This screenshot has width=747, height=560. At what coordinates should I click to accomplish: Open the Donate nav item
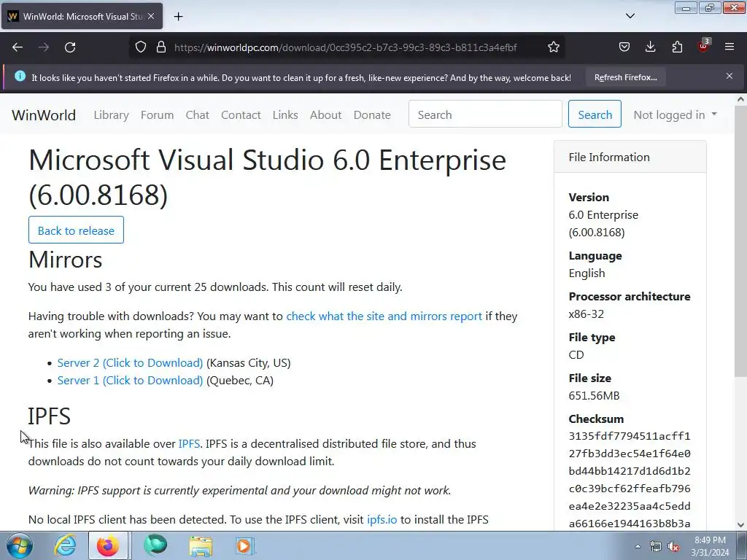pyautogui.click(x=372, y=114)
